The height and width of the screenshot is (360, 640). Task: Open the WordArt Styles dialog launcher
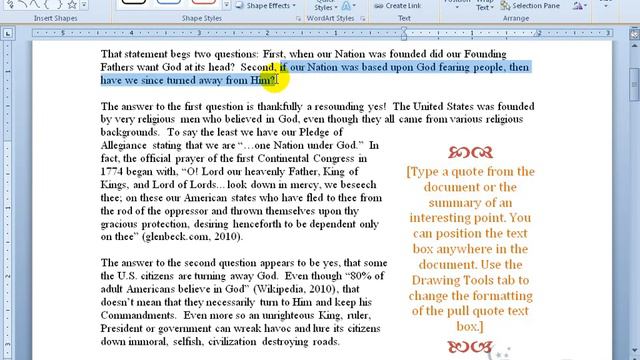362,18
